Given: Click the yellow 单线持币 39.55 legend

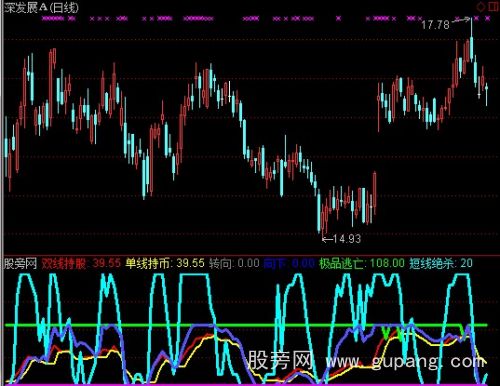Looking at the screenshot, I should coord(165,264).
